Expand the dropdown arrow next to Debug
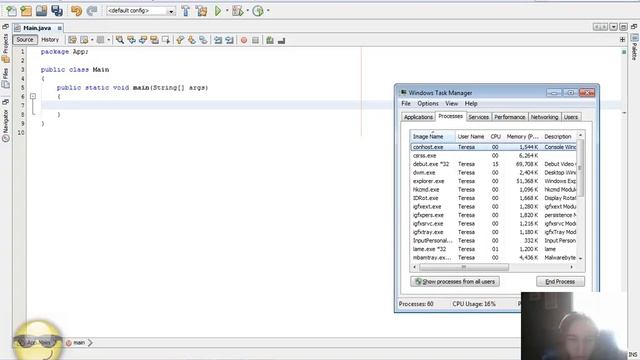The width and height of the screenshot is (640, 360). tap(247, 11)
